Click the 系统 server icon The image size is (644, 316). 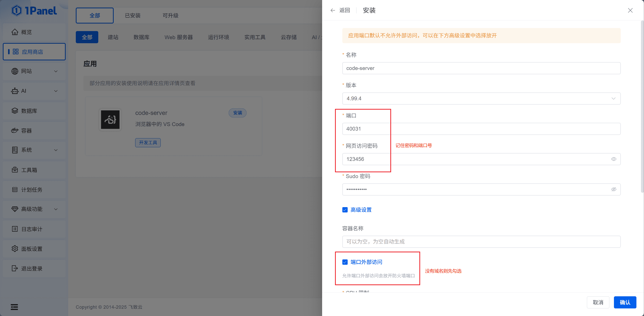pos(15,150)
